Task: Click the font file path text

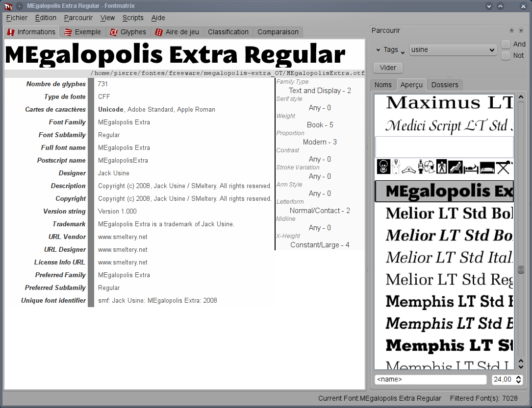Action: [228, 73]
